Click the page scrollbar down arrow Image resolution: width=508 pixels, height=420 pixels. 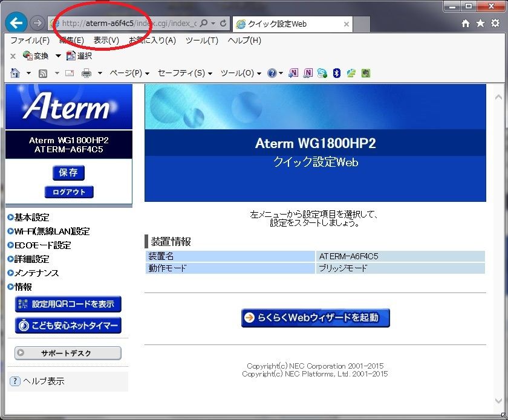498,401
